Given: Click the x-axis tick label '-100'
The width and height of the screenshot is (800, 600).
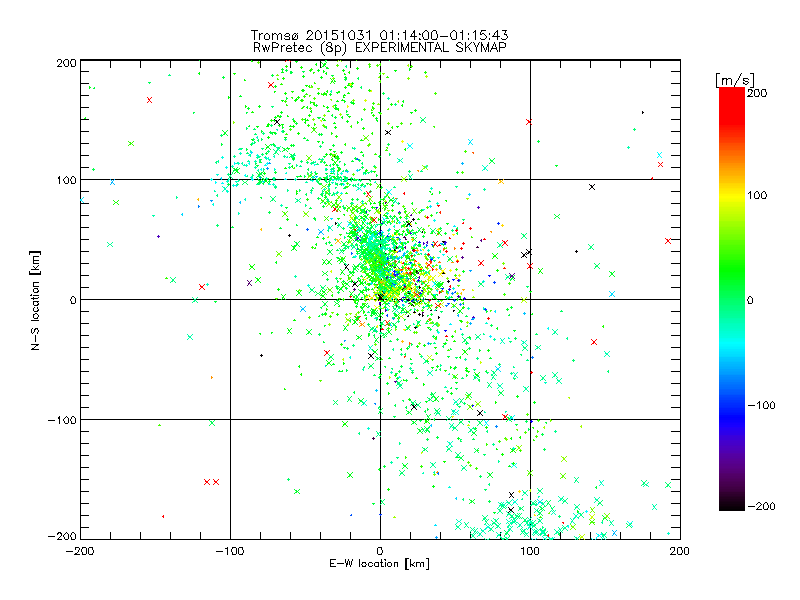Looking at the screenshot, I should [230, 551].
